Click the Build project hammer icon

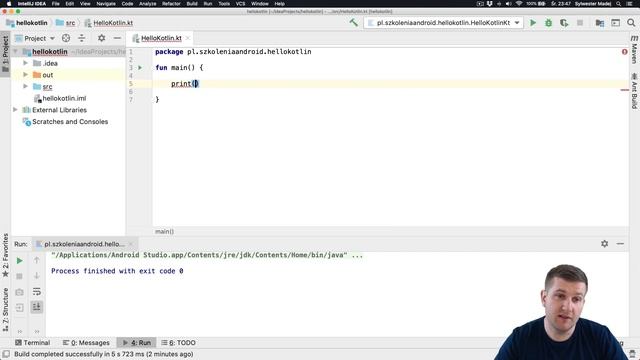click(x=353, y=23)
